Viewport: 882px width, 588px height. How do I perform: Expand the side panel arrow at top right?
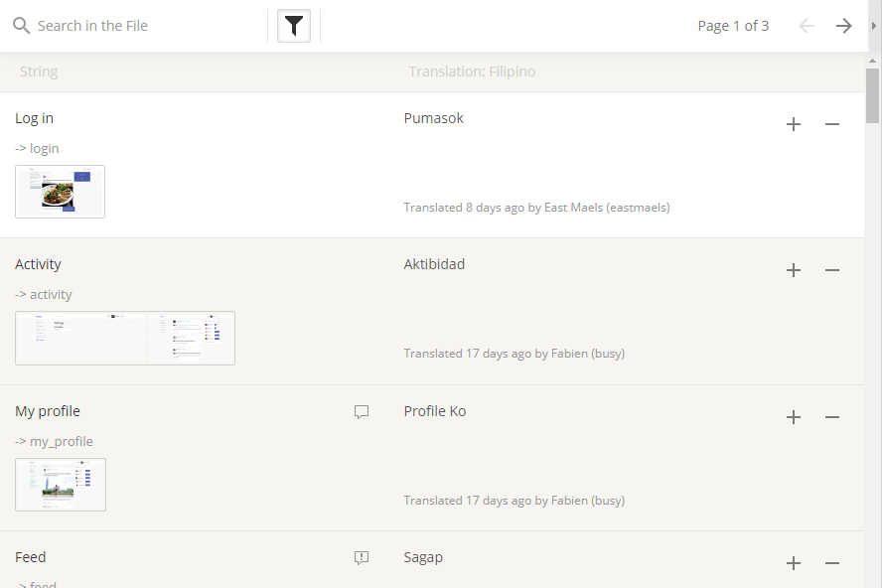(x=874, y=26)
